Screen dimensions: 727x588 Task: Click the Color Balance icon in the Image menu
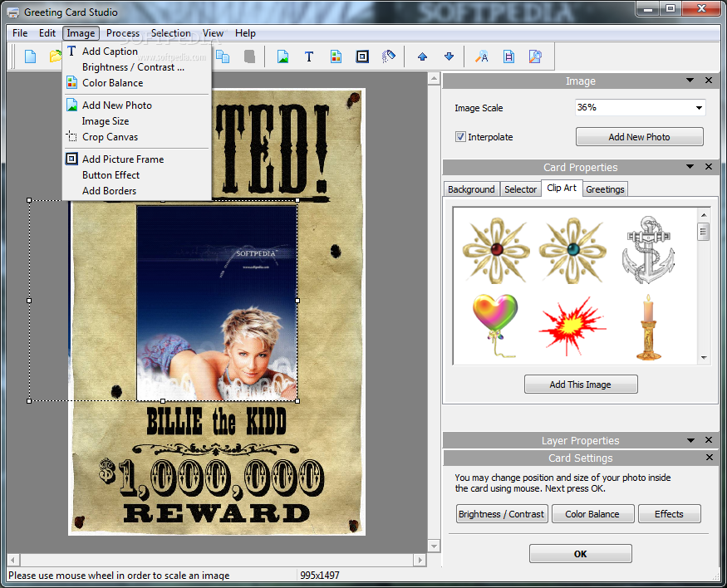[71, 83]
